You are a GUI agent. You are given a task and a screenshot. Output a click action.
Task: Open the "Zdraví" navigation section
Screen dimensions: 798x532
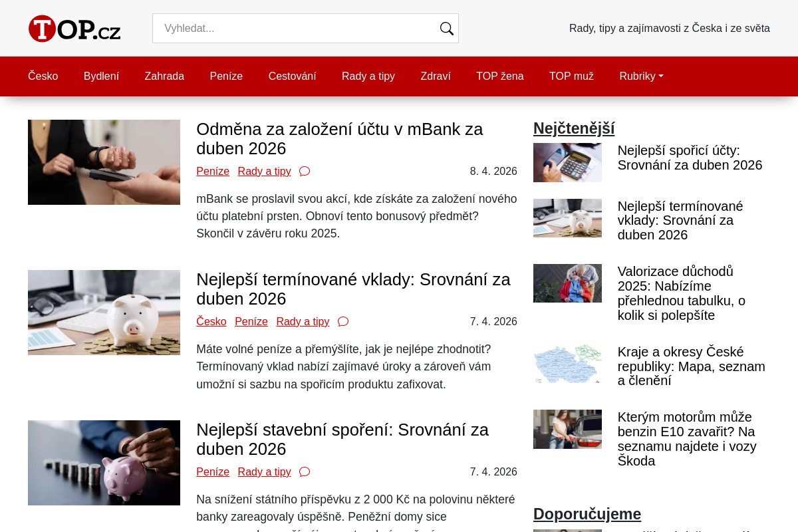pyautogui.click(x=435, y=76)
